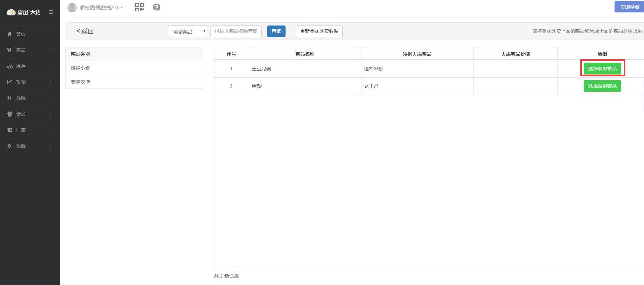This screenshot has height=285, width=644.
Task: Click the help question mark icon
Action: (x=156, y=7)
